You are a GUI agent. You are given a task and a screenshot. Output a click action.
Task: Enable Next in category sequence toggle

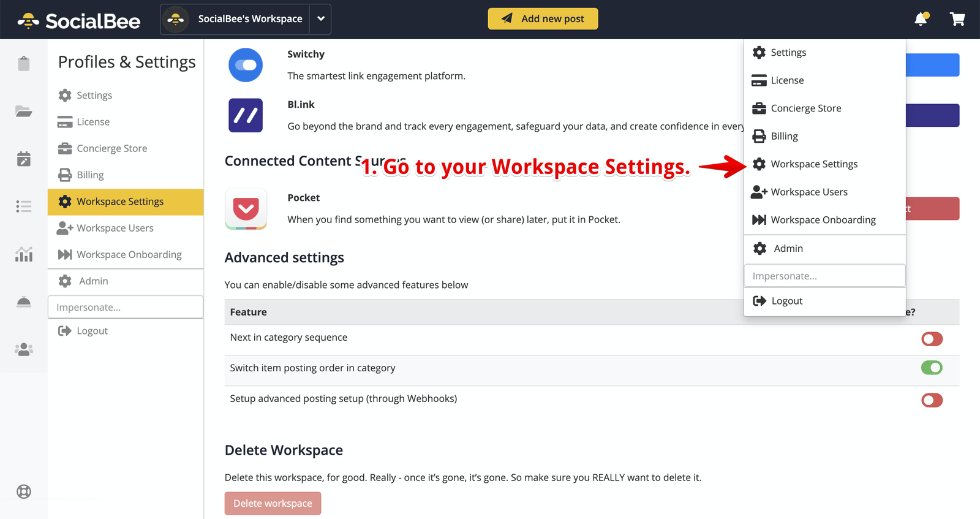point(932,339)
